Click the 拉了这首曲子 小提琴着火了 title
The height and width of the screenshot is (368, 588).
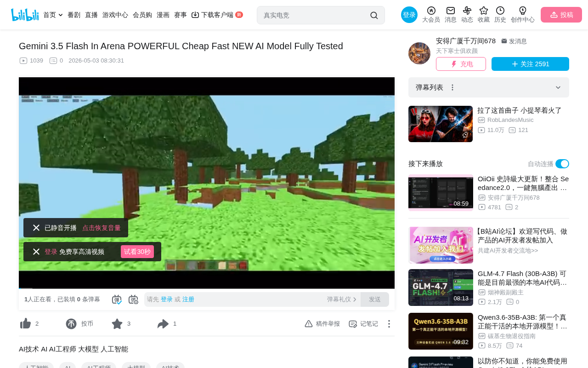(520, 110)
